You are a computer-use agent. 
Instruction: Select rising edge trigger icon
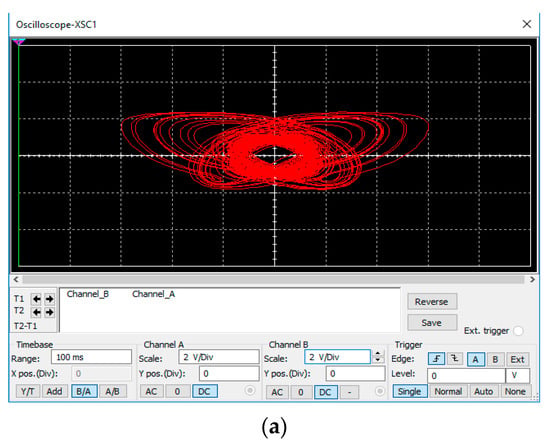click(x=436, y=359)
